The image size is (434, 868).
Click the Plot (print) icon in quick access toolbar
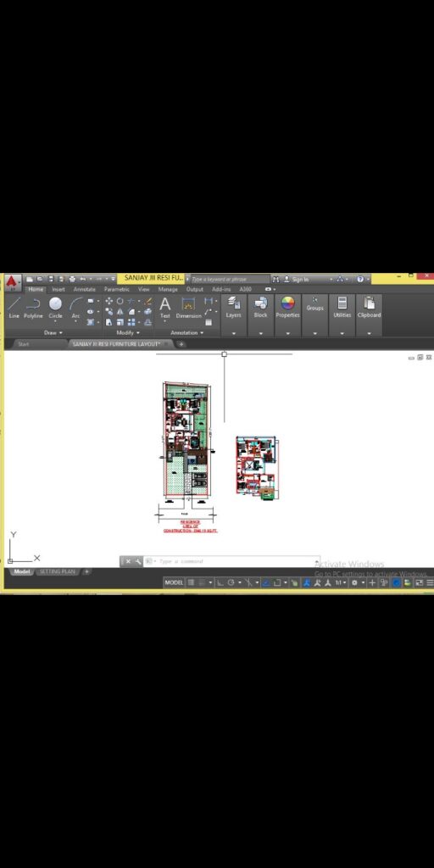tap(72, 279)
